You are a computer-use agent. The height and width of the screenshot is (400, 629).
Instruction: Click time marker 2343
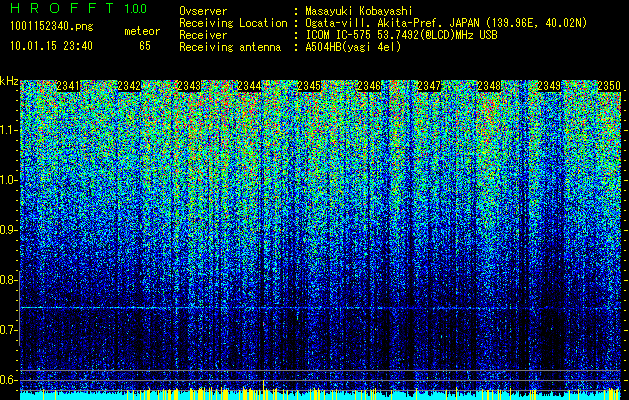189,86
